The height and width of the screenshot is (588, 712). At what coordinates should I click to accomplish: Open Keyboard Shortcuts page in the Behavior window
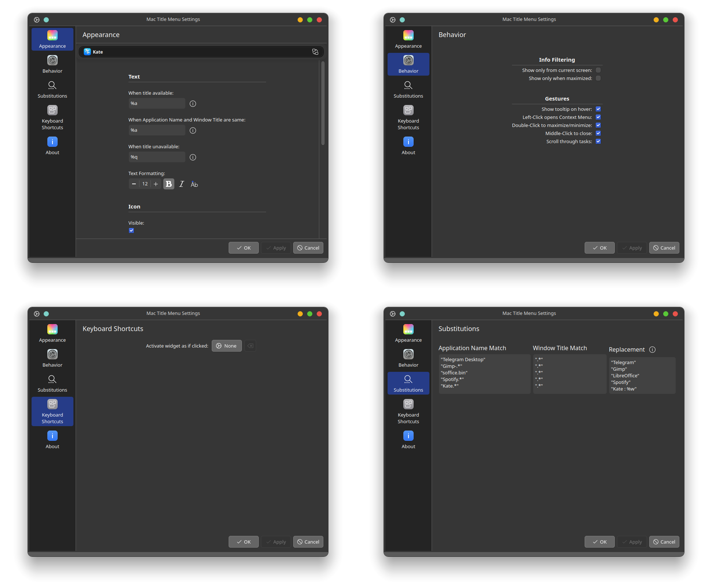coord(408,117)
